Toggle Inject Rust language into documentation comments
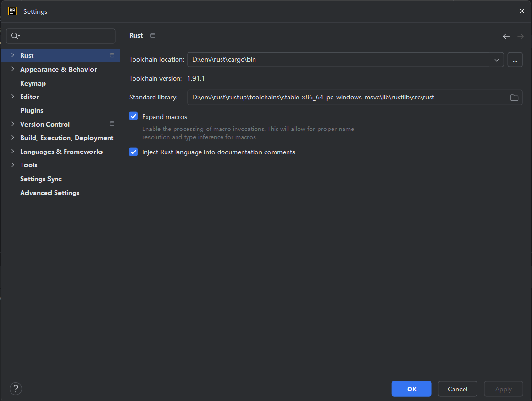Image resolution: width=532 pixels, height=401 pixels. click(x=133, y=152)
